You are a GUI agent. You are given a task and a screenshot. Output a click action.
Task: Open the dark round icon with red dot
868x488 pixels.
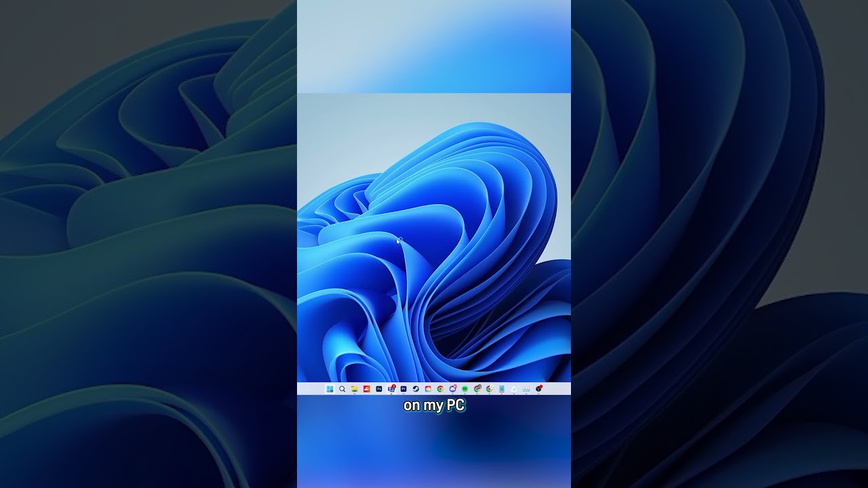pyautogui.click(x=538, y=389)
